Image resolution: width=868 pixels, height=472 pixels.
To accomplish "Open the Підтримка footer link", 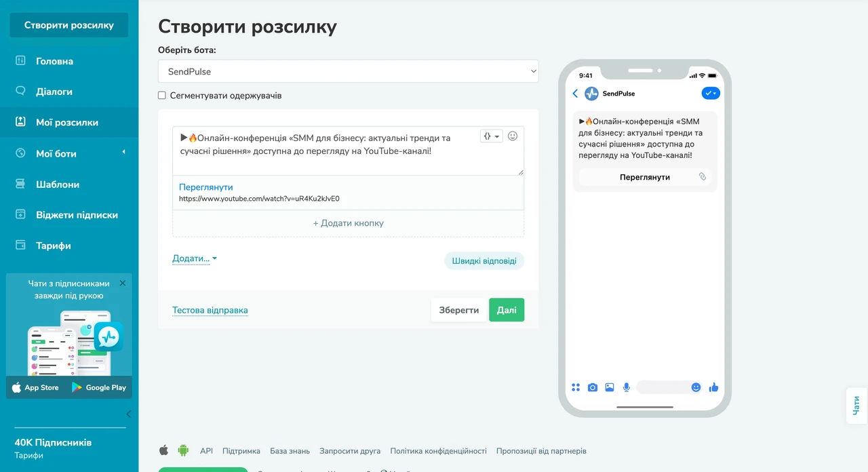I will point(241,451).
